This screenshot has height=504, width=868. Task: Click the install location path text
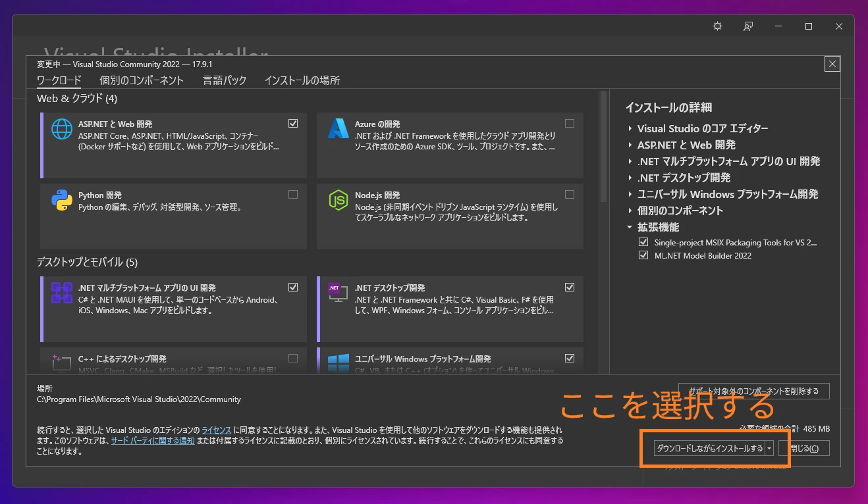pyautogui.click(x=139, y=399)
